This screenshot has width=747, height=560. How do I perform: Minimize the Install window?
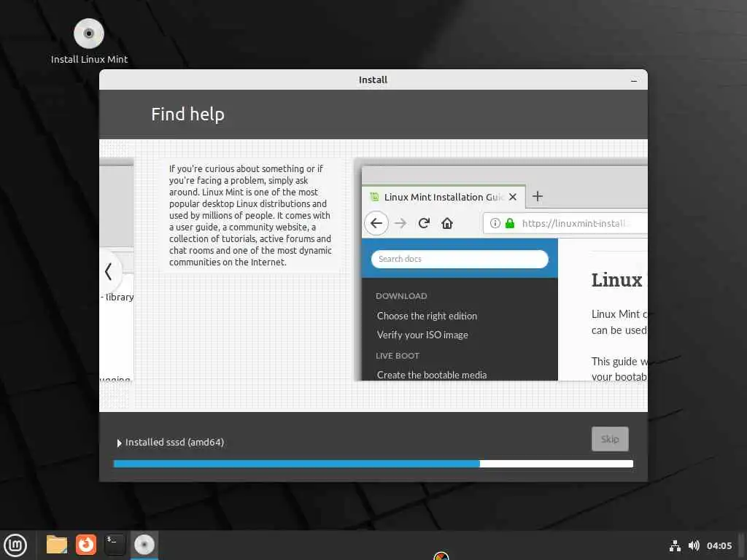634,80
